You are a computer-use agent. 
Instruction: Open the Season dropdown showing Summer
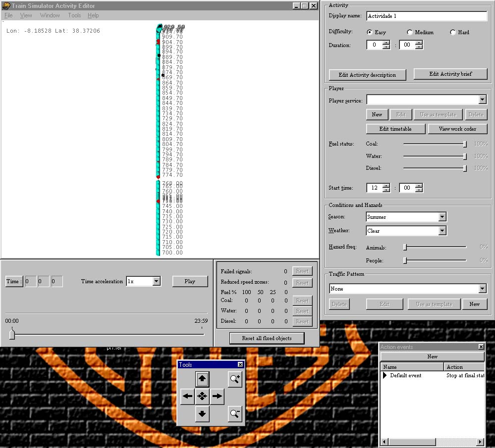coord(441,216)
